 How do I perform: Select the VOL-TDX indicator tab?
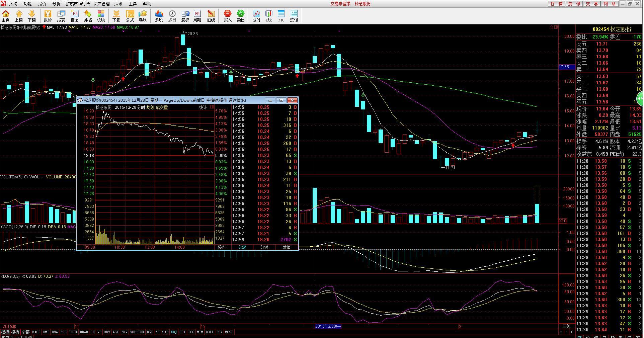(x=137, y=332)
